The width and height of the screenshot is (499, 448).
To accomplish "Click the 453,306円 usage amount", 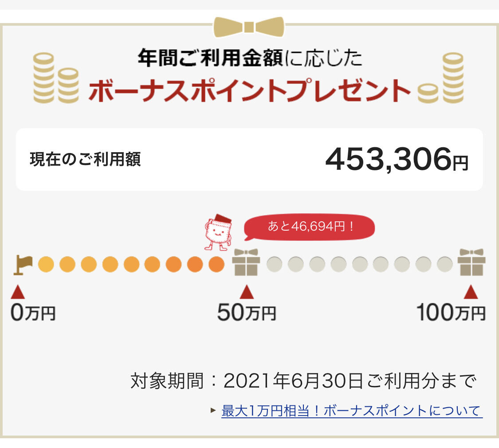I will pyautogui.click(x=397, y=159).
